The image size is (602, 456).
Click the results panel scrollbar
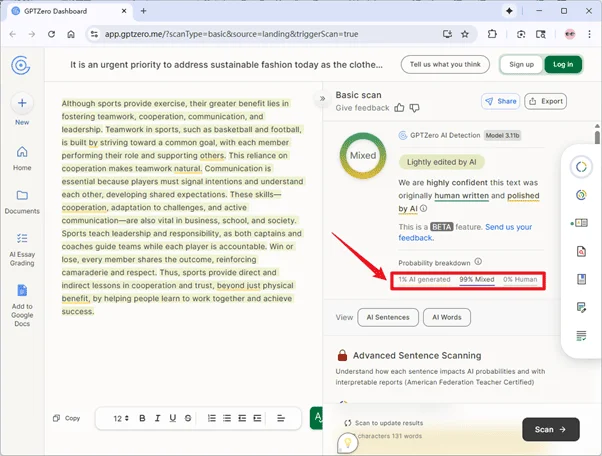pos(597,137)
